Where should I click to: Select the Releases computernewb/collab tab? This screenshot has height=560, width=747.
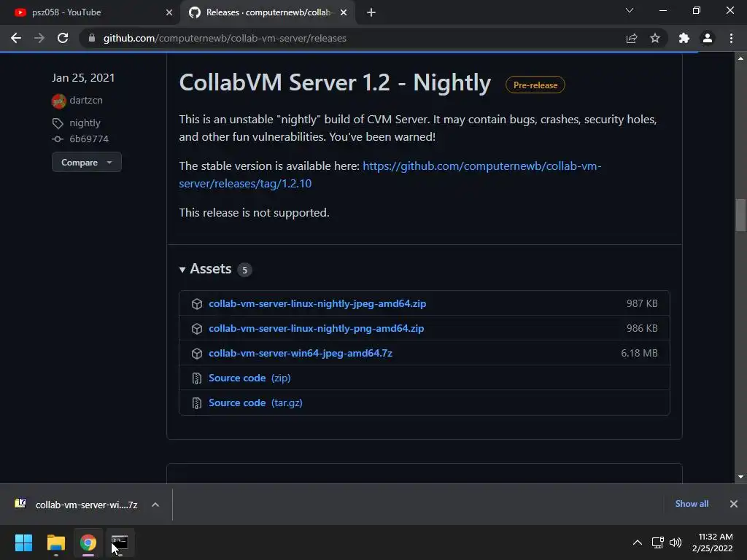(x=267, y=12)
